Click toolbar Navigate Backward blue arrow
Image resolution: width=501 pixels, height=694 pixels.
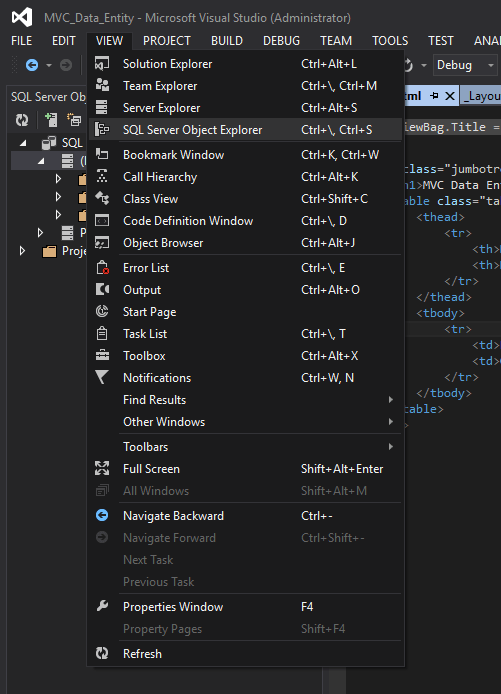32,66
